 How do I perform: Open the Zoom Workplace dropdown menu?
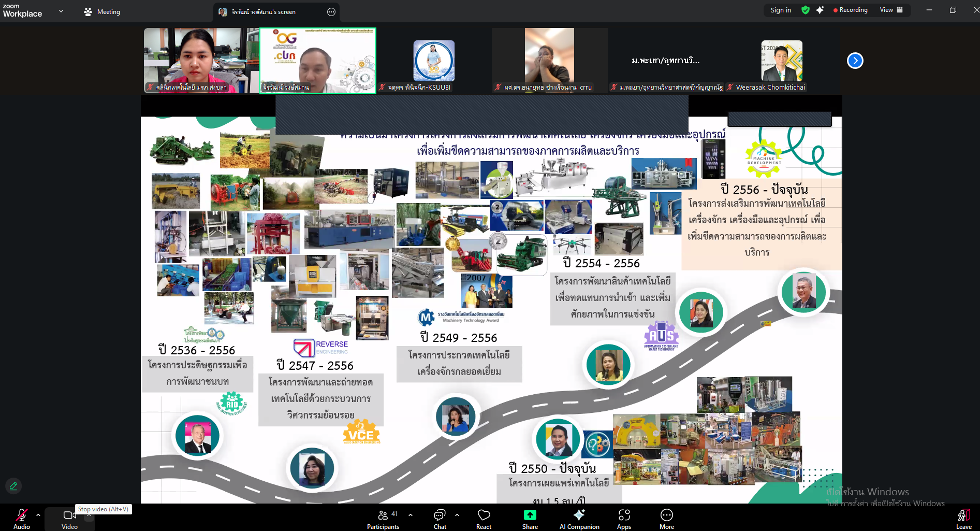61,11
